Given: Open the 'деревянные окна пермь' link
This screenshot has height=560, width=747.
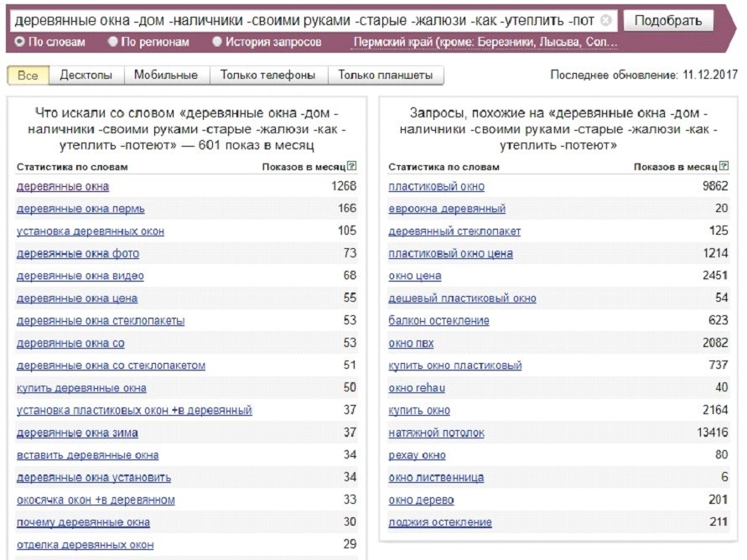Looking at the screenshot, I should click(x=80, y=209).
